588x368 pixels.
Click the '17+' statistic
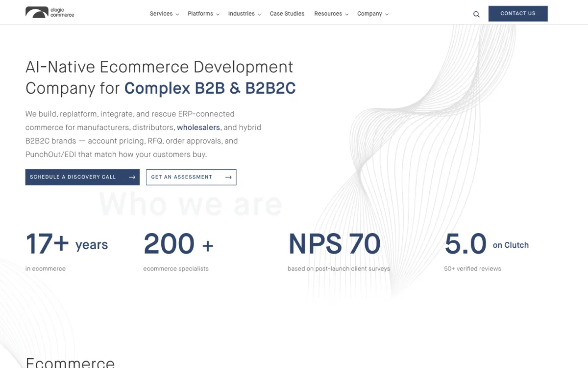pos(47,244)
